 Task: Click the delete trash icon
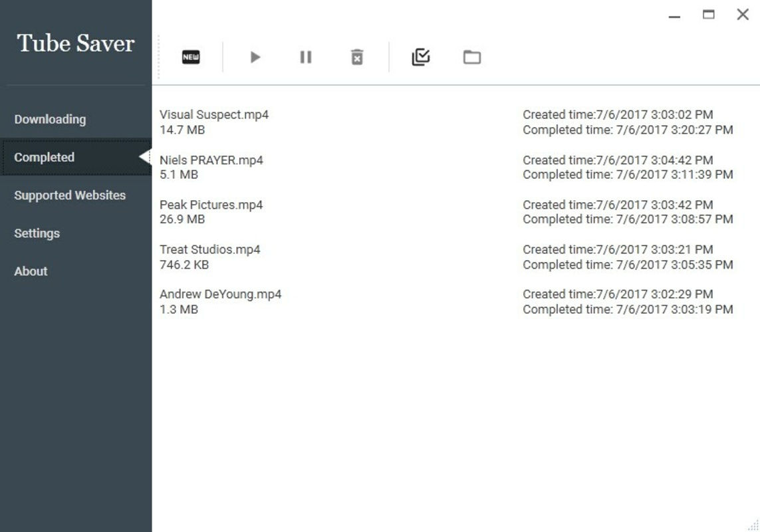click(x=357, y=57)
